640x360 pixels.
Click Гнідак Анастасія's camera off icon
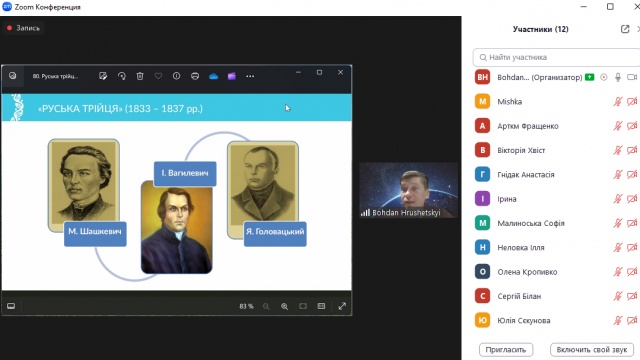point(632,175)
